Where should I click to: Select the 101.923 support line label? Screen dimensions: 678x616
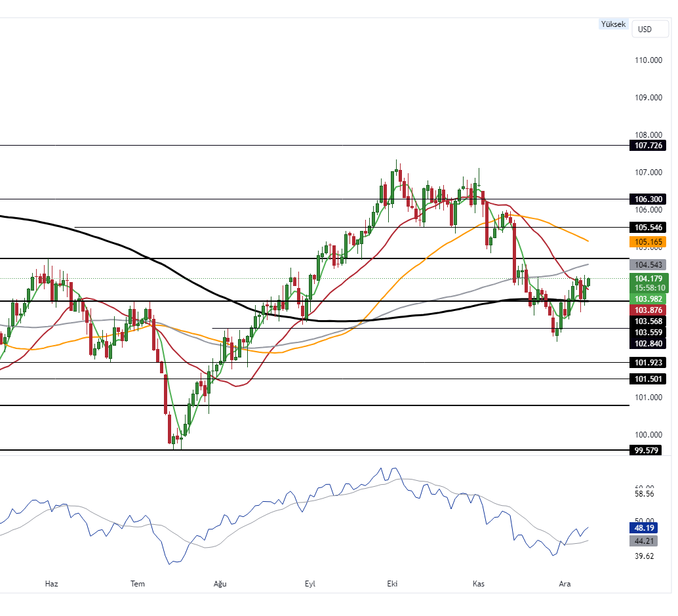point(647,362)
